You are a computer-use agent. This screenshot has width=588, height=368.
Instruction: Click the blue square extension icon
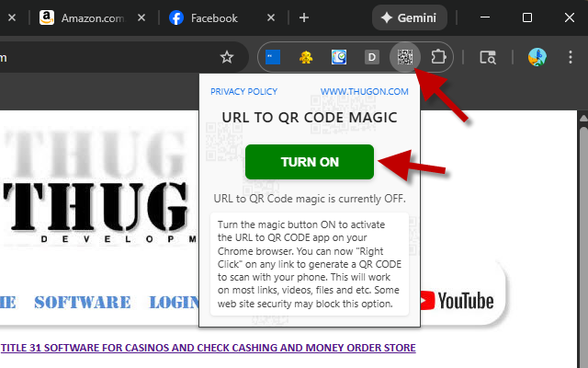pyautogui.click(x=273, y=57)
